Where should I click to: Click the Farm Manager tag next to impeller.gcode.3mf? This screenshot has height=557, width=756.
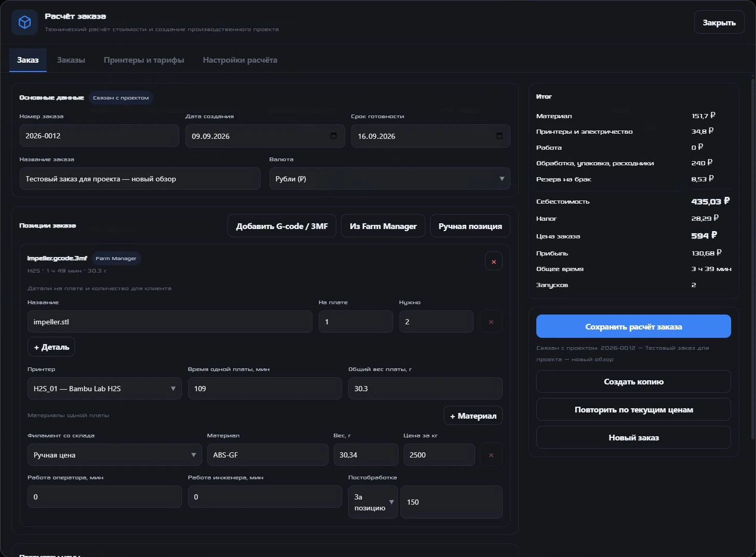[x=116, y=259]
